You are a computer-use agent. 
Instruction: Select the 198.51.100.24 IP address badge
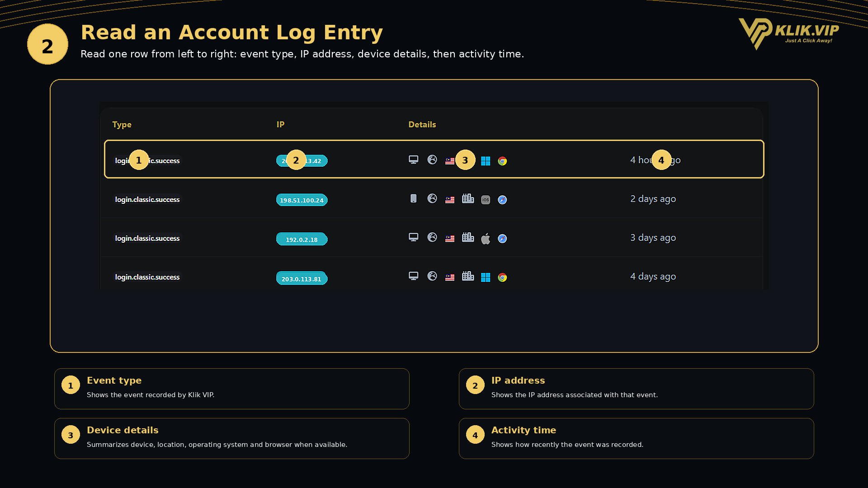(x=302, y=200)
